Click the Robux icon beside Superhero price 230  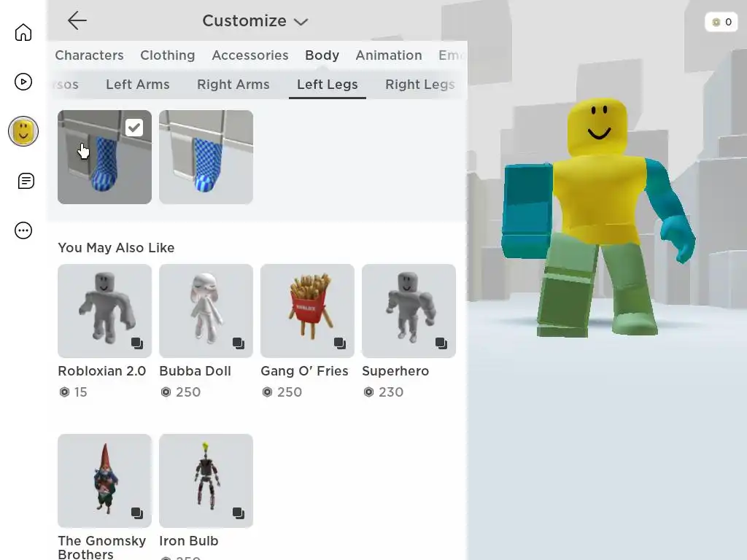368,392
